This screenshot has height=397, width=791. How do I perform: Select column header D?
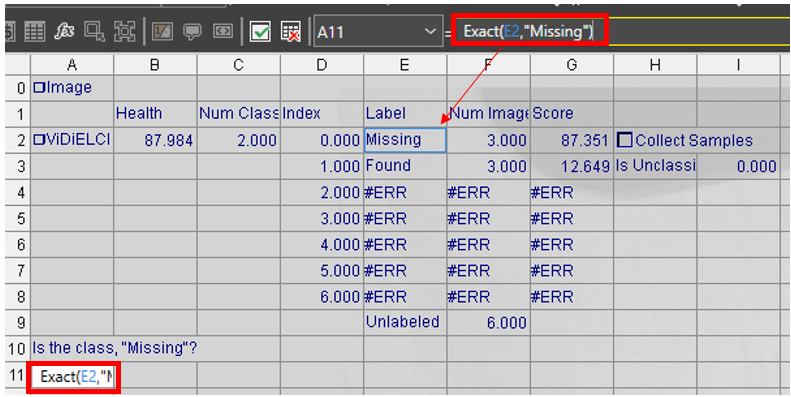point(322,65)
